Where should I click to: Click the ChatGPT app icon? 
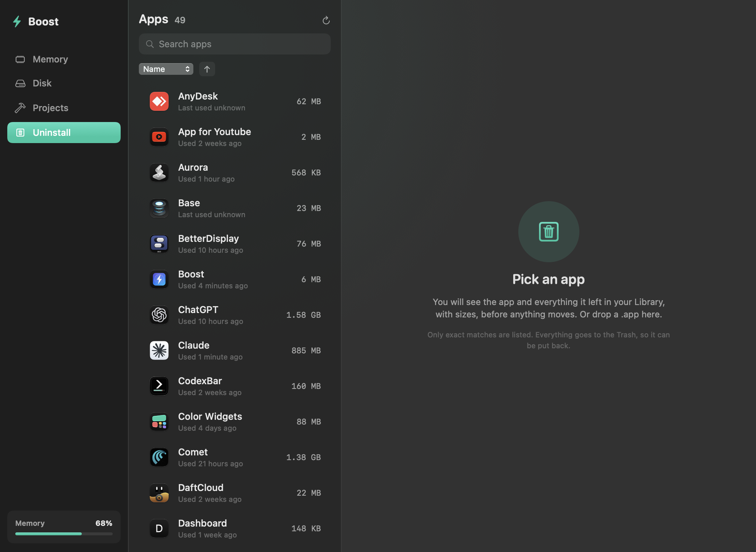point(159,315)
